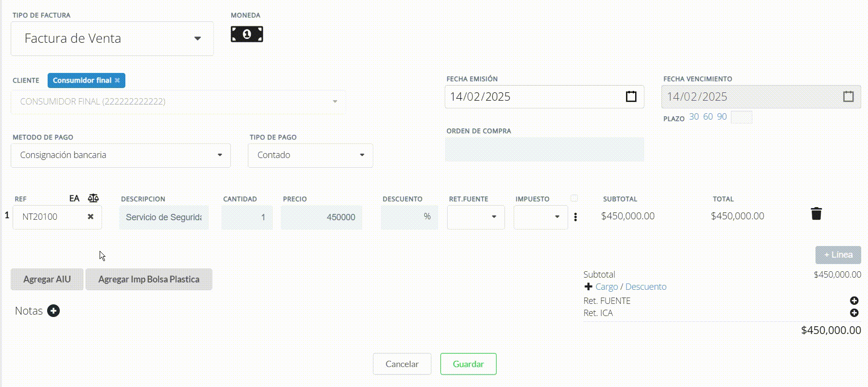Clear the NT20100 reference with the X
The height and width of the screenshot is (387, 868).
pos(90,217)
